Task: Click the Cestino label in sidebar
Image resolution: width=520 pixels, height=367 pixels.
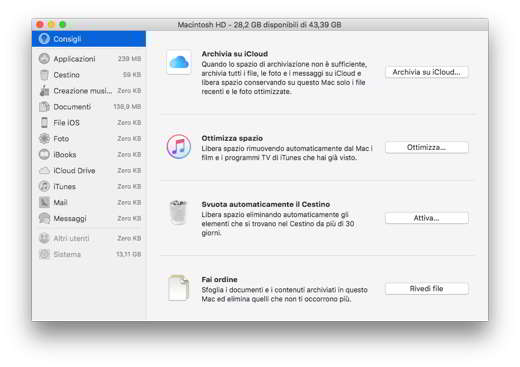Action: [66, 75]
